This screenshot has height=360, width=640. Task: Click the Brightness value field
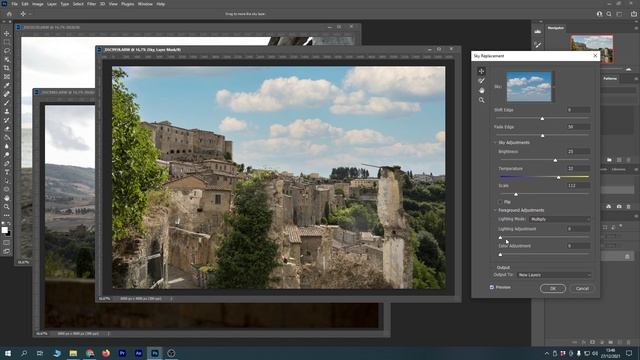pos(578,151)
